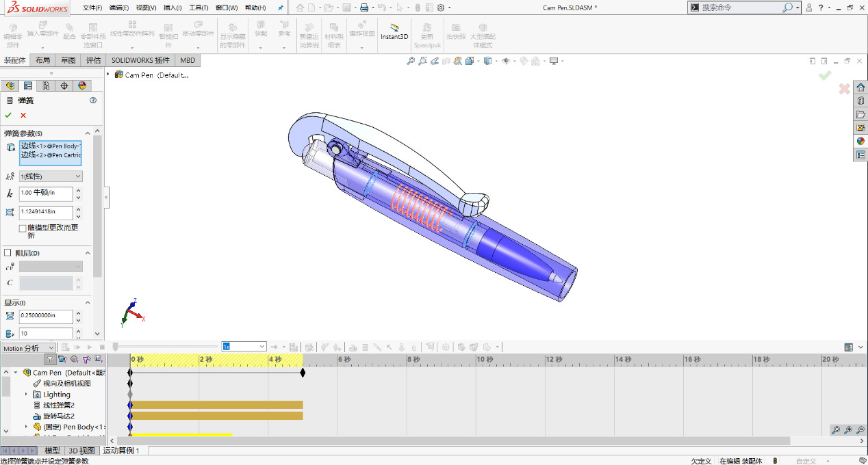Open the task pane Home icon

860,88
